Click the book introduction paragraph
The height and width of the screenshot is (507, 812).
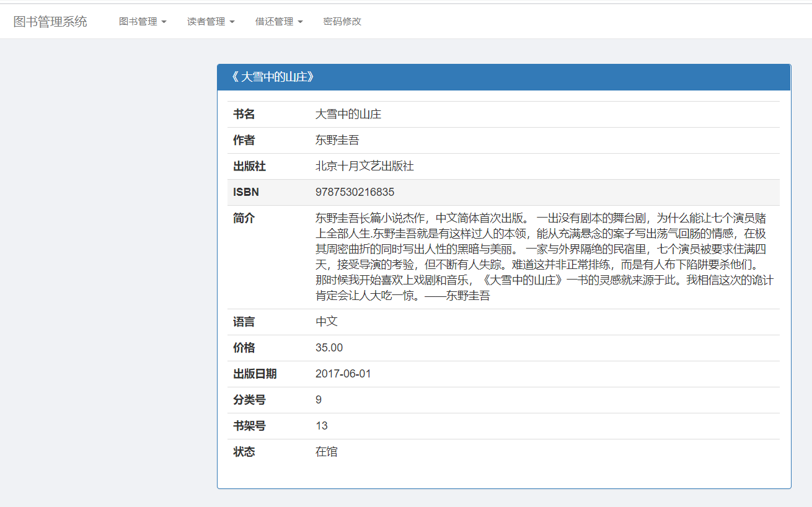point(544,257)
